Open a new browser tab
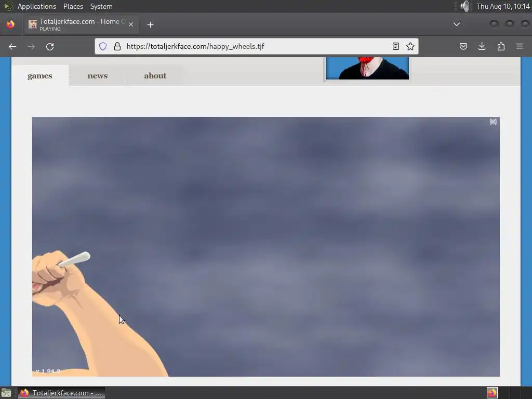 tap(150, 25)
